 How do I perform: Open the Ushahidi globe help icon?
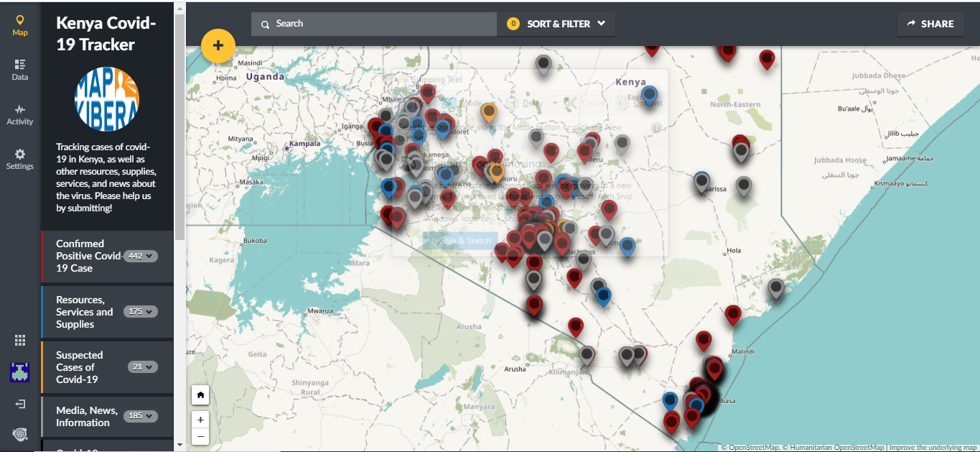[x=20, y=434]
